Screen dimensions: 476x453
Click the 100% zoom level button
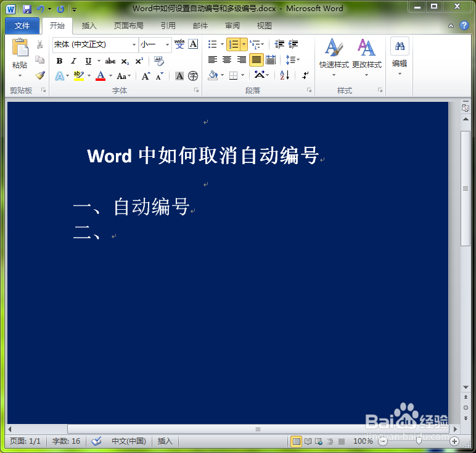click(x=363, y=441)
